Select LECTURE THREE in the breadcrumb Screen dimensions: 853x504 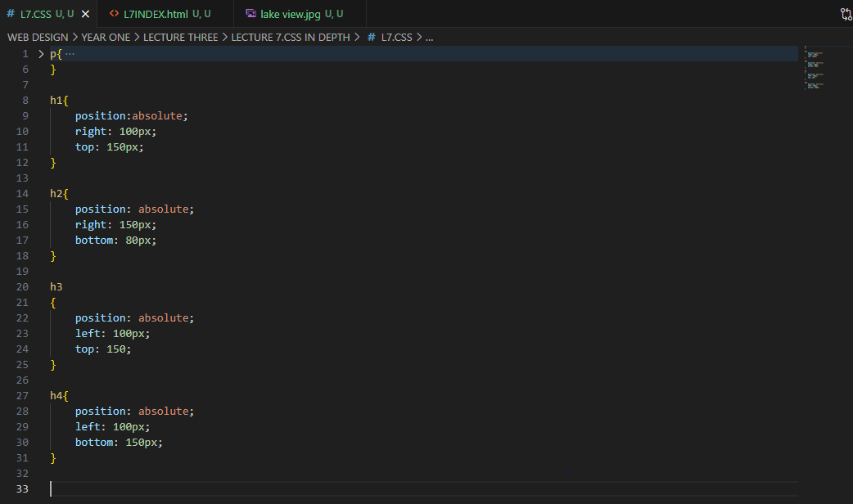click(x=180, y=37)
